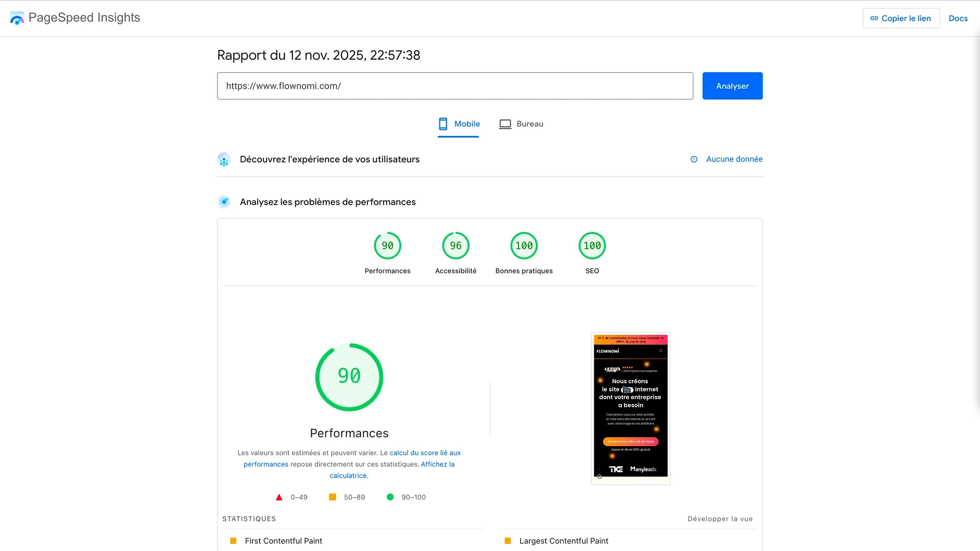
Task: Click the laptop icon on Bureau tab
Action: pyautogui.click(x=505, y=124)
